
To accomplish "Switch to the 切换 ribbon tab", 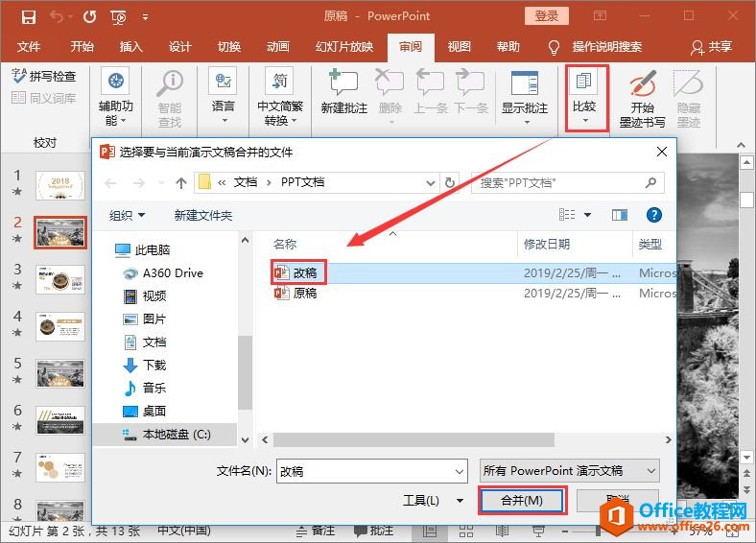I will [x=229, y=47].
